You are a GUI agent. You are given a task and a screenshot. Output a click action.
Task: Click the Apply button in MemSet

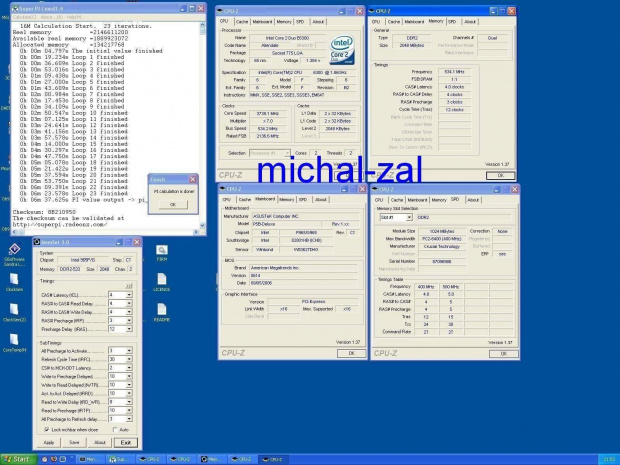[x=49, y=442]
